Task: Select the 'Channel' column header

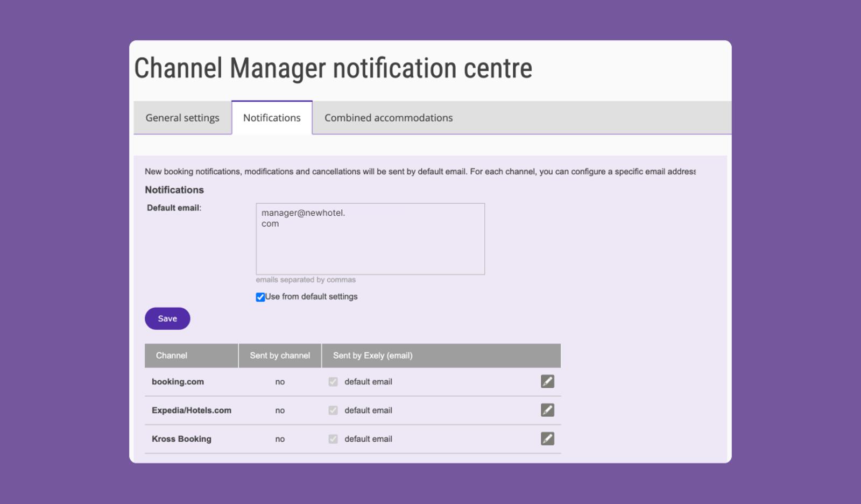Action: pyautogui.click(x=192, y=356)
